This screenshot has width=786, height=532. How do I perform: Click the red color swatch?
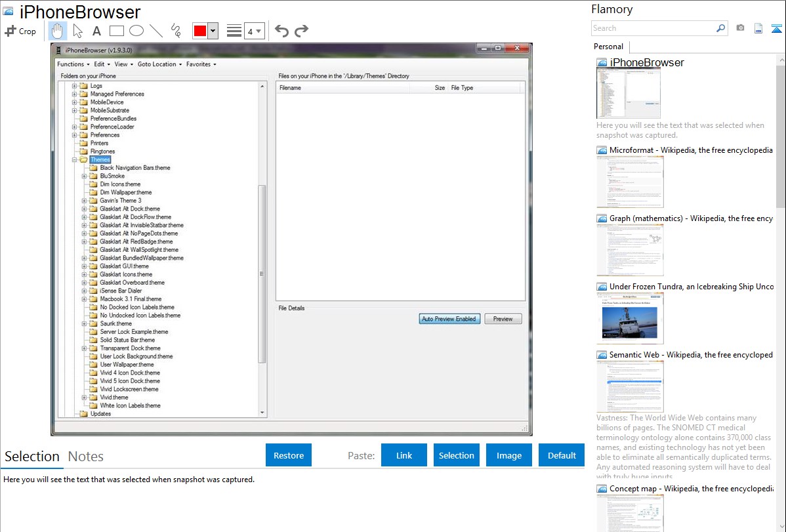pos(200,31)
